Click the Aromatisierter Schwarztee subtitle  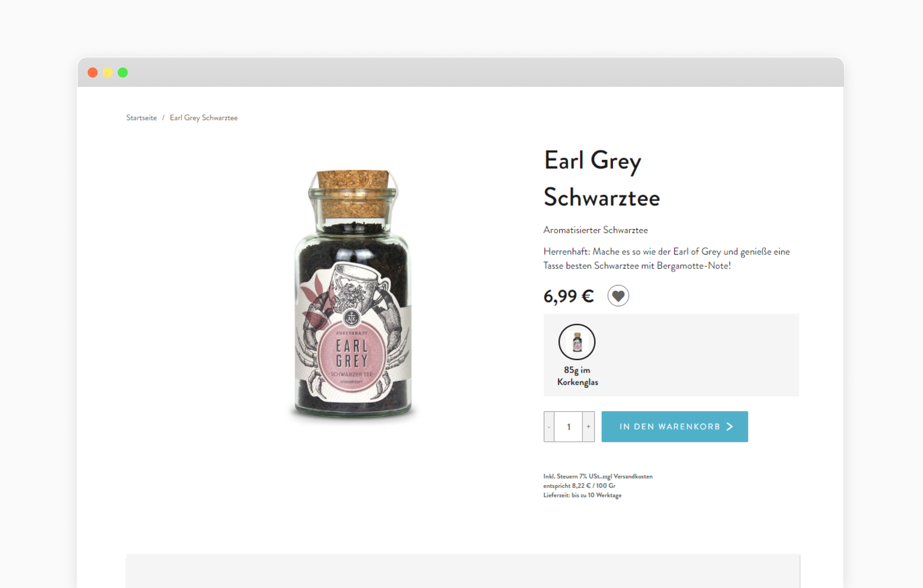(596, 230)
